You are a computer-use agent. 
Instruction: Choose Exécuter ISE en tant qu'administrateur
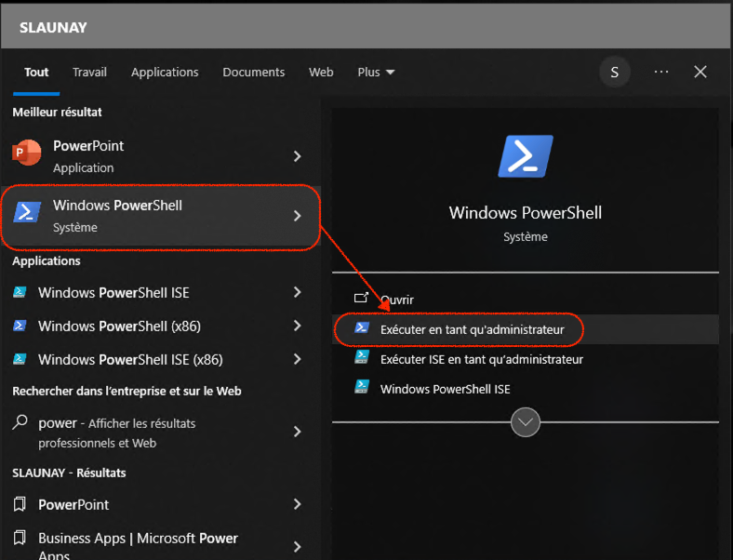coord(481,359)
